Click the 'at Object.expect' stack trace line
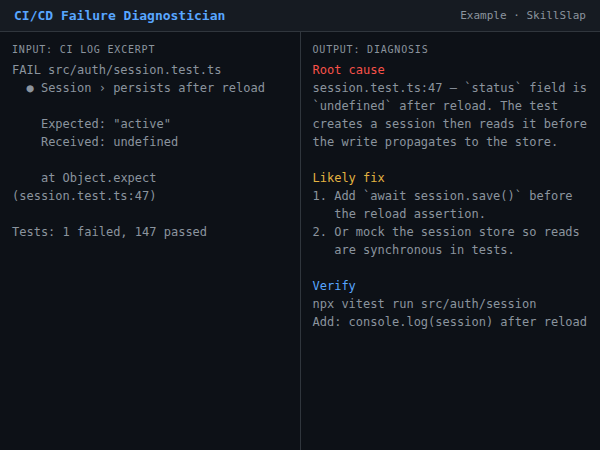 coord(98,178)
